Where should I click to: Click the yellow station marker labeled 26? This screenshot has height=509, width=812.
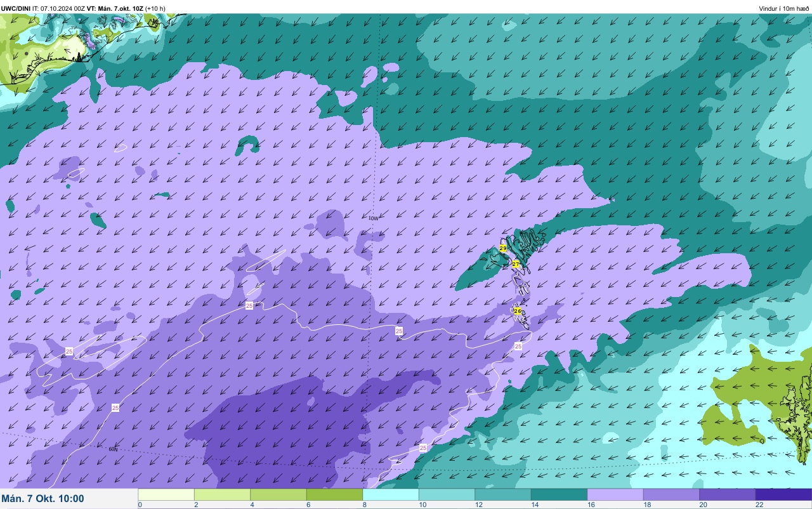tap(518, 311)
